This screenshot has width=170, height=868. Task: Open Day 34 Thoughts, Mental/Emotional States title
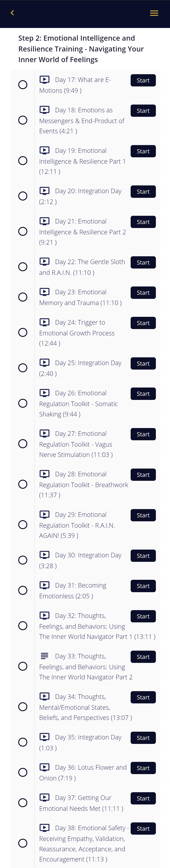86,707
